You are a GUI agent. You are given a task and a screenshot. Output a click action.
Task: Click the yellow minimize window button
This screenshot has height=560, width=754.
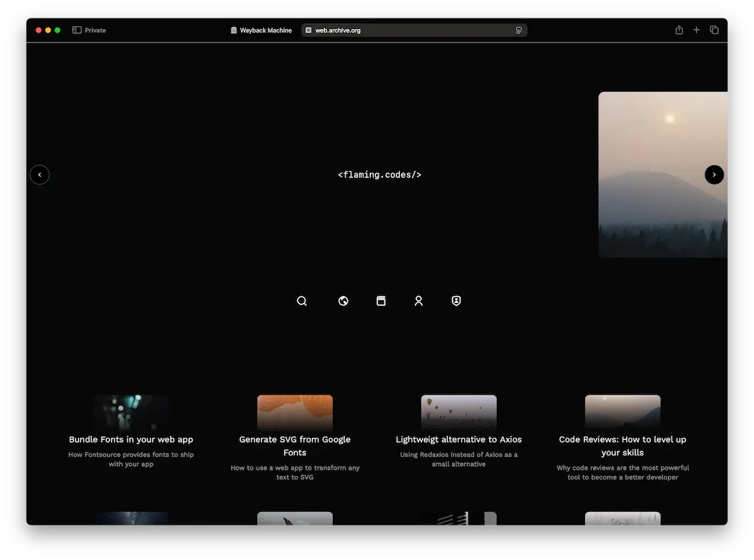click(x=48, y=30)
